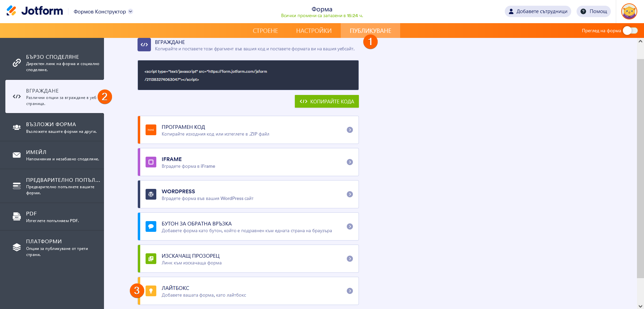Click the orange html icon for ПРОГРАМЕН КОД
Viewport: 644px width, 309px height.
151,130
